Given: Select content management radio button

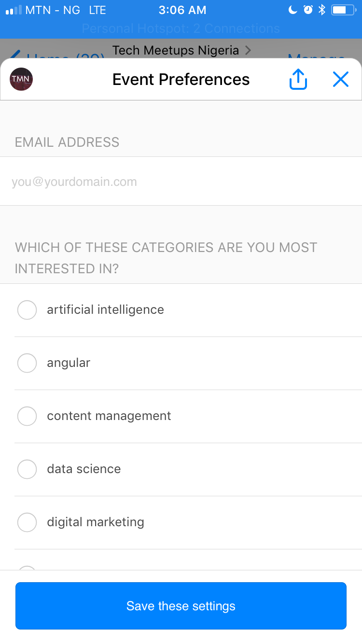Looking at the screenshot, I should [27, 416].
